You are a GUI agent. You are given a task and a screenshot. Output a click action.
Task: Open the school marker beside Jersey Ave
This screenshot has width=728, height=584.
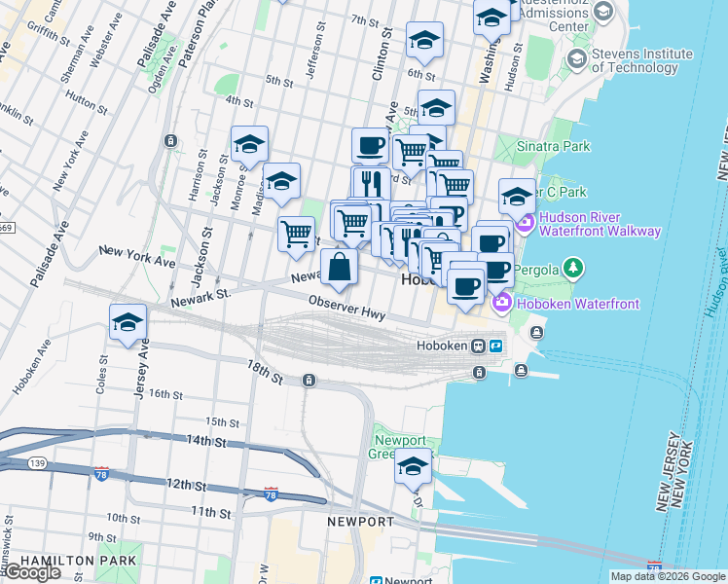(x=128, y=325)
